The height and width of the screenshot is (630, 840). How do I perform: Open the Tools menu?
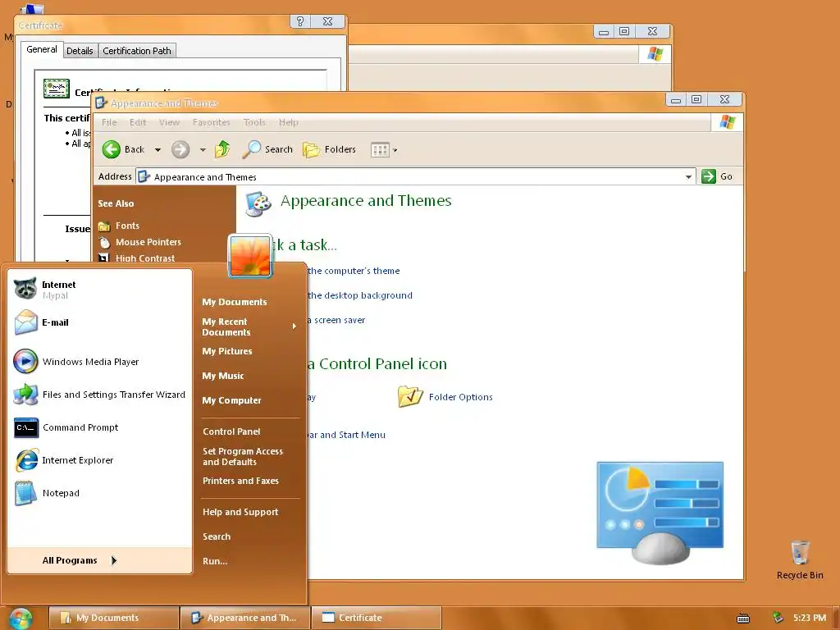[254, 122]
